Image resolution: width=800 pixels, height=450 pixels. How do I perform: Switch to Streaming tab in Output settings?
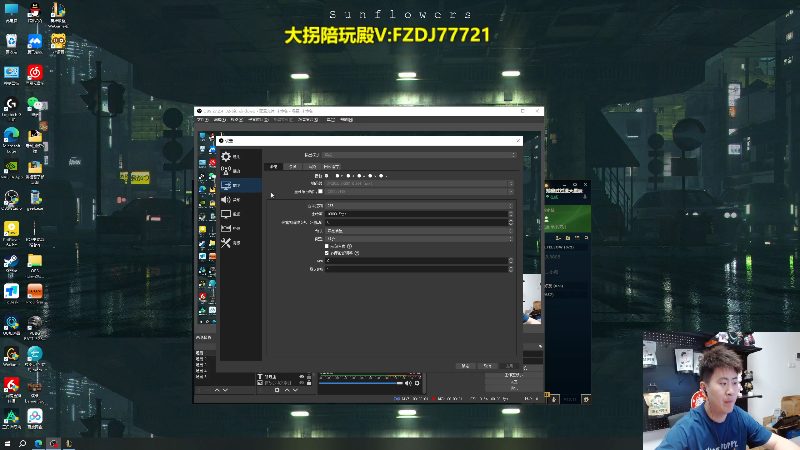click(273, 167)
